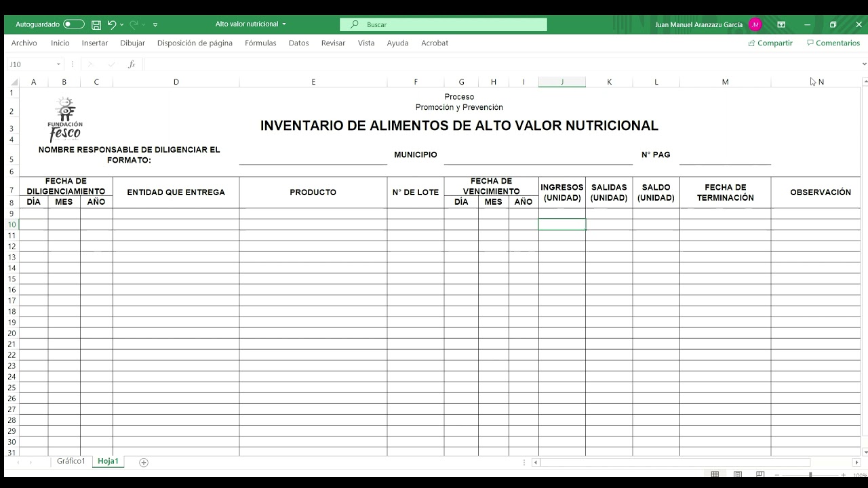Viewport: 868px width, 488px height.
Task: Select row 20 header
Action: (x=12, y=333)
